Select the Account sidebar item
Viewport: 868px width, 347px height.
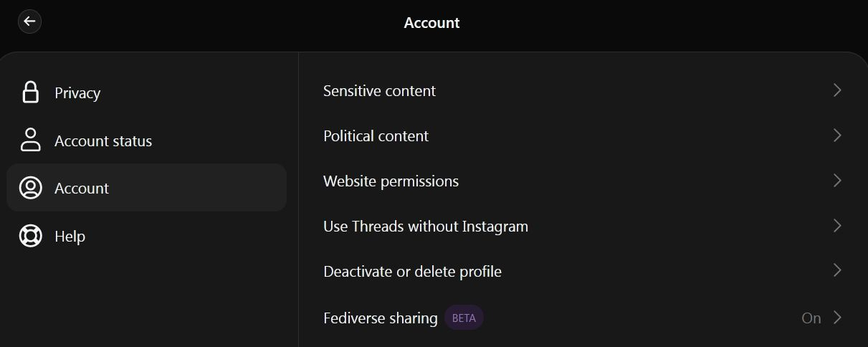82,189
